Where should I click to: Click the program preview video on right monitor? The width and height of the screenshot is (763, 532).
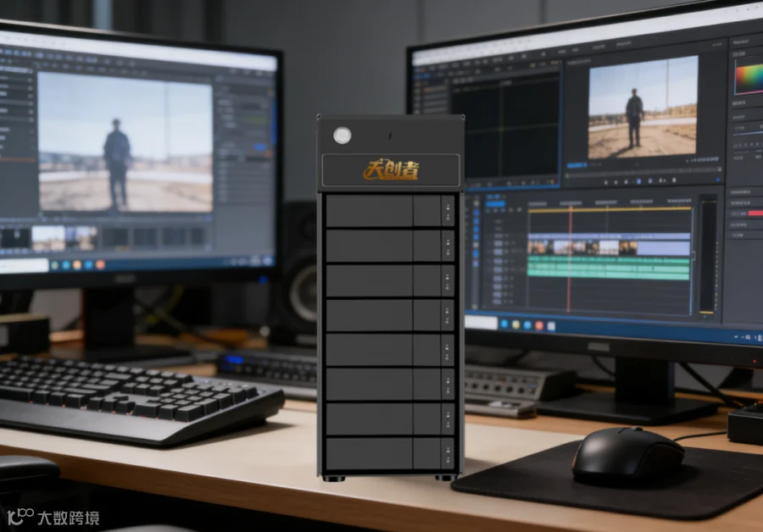pos(643,107)
